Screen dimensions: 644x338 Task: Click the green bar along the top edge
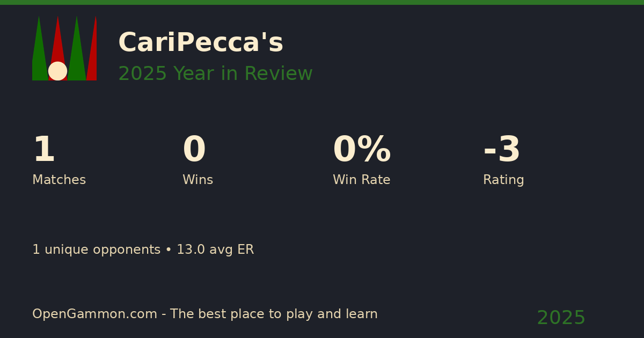pyautogui.click(x=322, y=2)
